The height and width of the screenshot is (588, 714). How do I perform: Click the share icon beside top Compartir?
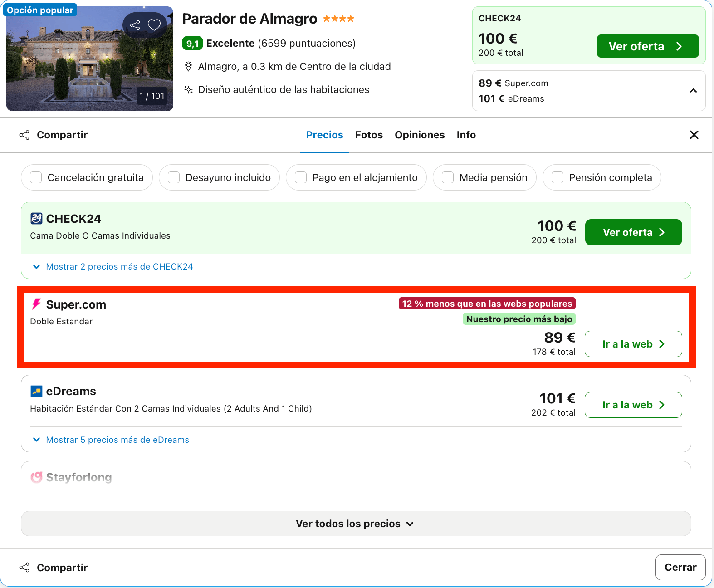coord(24,135)
